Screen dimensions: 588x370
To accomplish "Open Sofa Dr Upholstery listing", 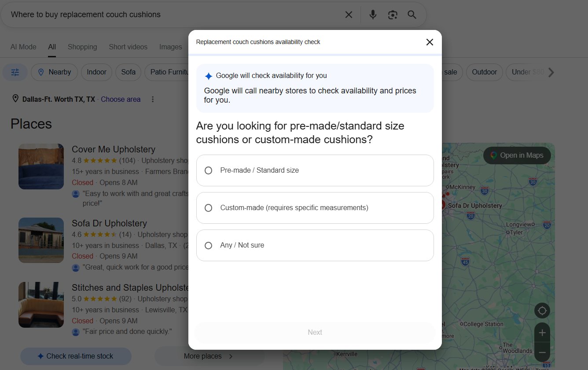I will click(x=109, y=223).
